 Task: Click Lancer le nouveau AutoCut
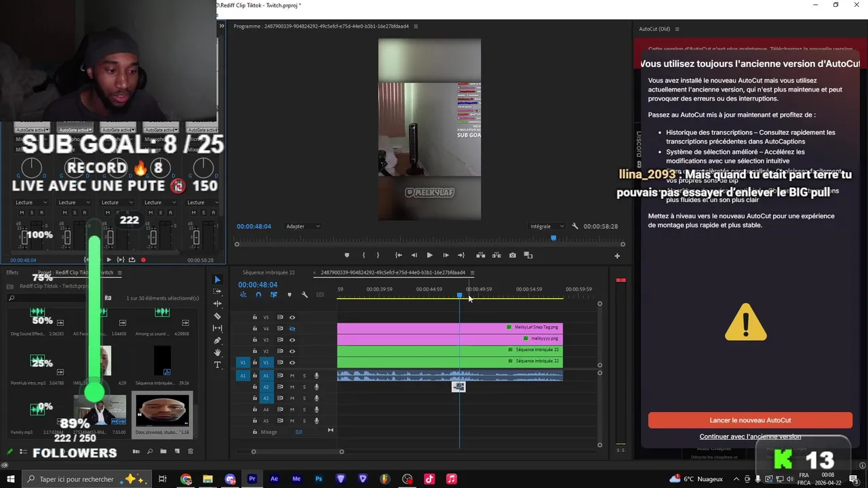coord(750,420)
